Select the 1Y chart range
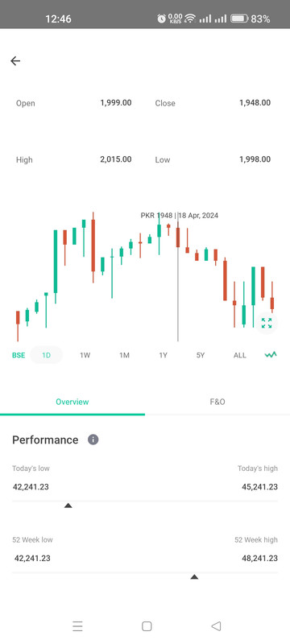 [x=163, y=355]
